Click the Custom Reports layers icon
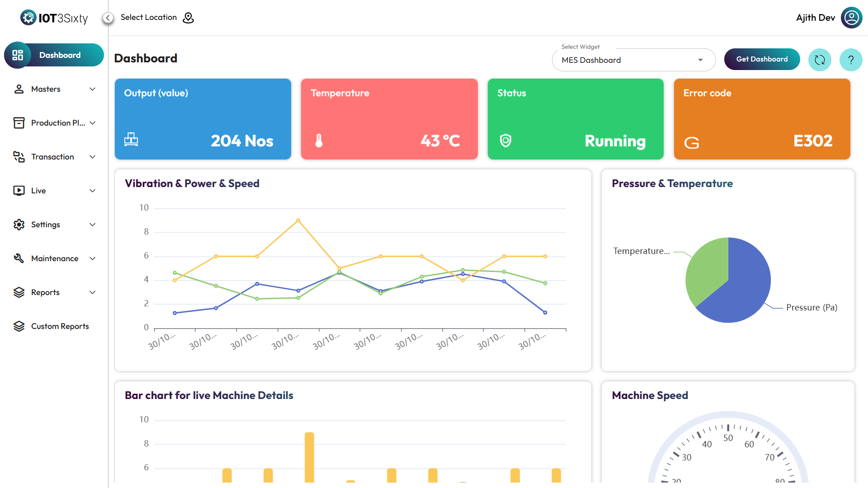The width and height of the screenshot is (868, 488). [x=19, y=326]
